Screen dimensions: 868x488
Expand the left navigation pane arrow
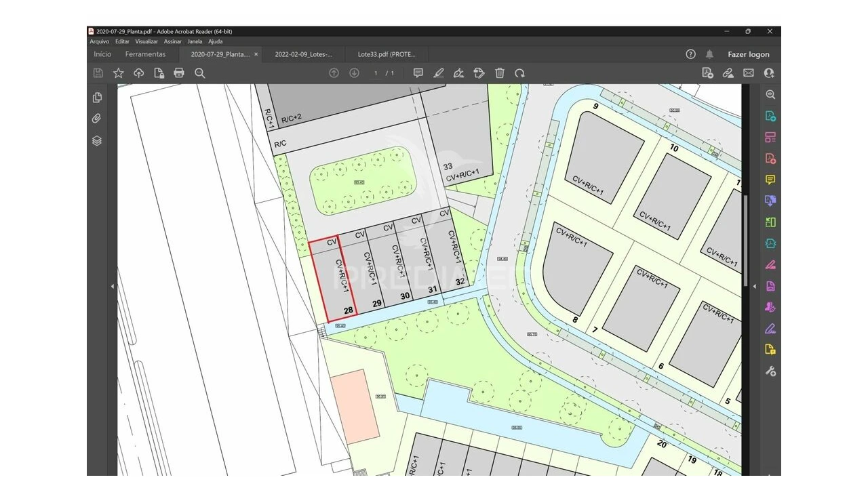pos(113,287)
